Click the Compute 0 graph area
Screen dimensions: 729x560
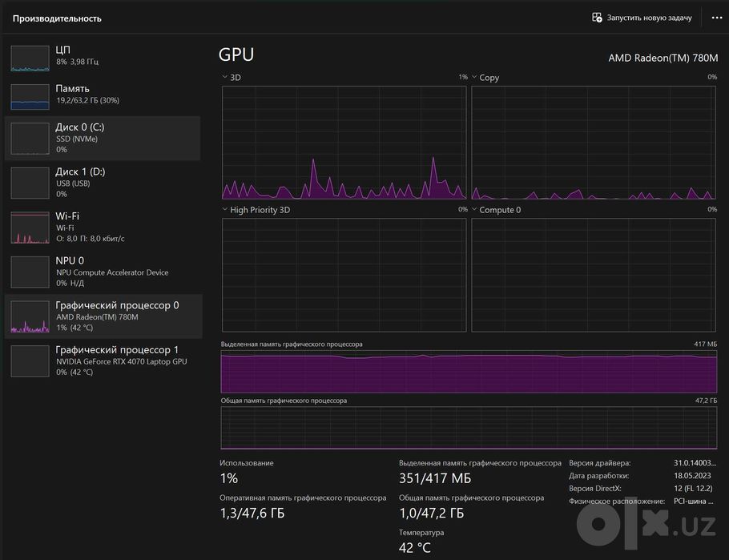click(594, 275)
